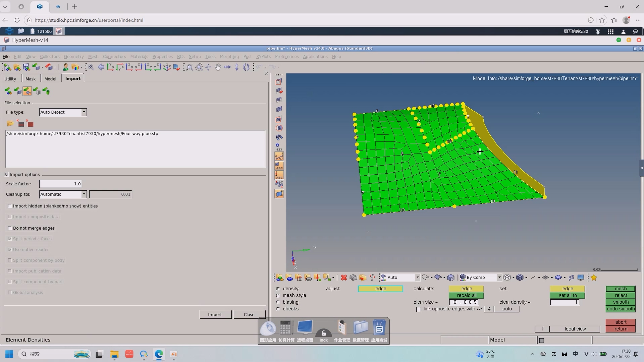This screenshot has height=362, width=644.
Task: Click the Mask elements icon on vertical toolbar
Action: 279,81
